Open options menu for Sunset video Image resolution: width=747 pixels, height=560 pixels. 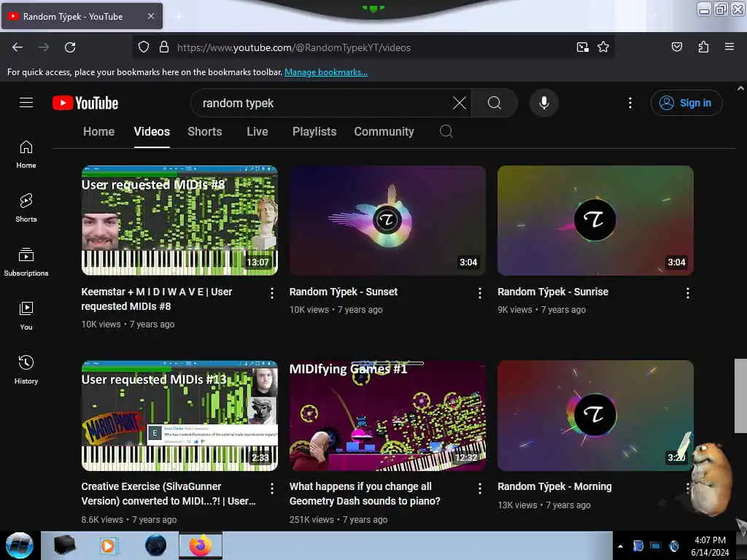click(480, 293)
